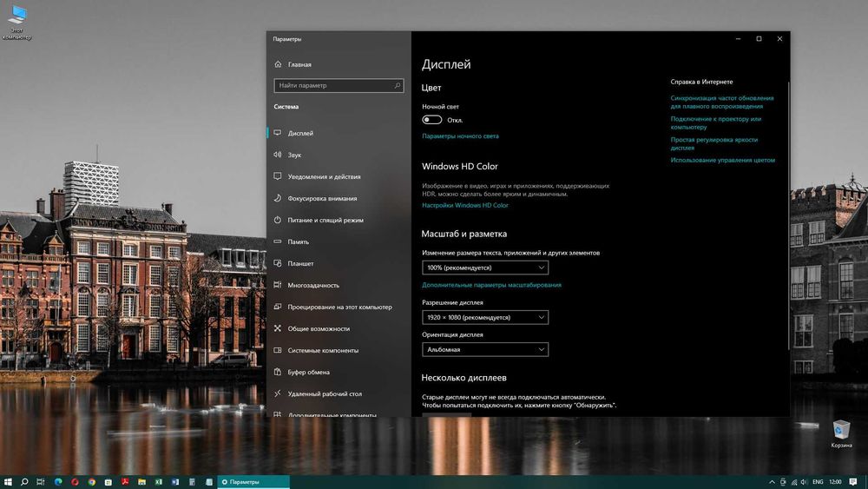Click the 12:00 clock in taskbar
The height and width of the screenshot is (489, 868).
(835, 482)
